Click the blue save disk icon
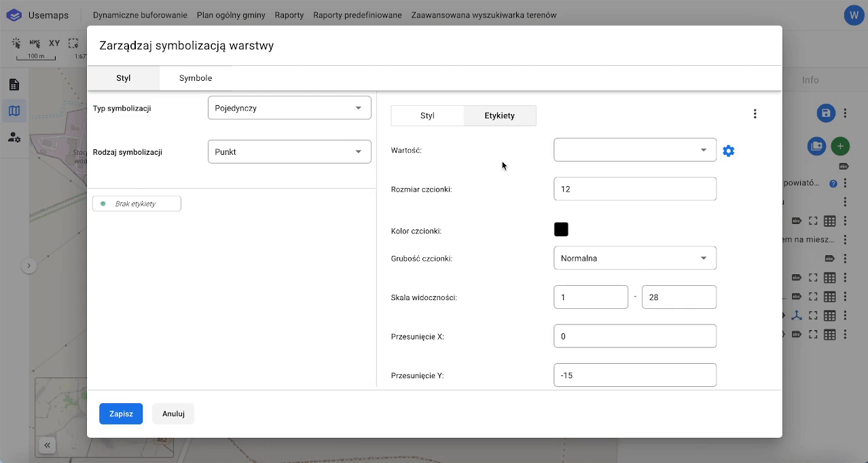Image resolution: width=868 pixels, height=463 pixels. click(x=825, y=113)
